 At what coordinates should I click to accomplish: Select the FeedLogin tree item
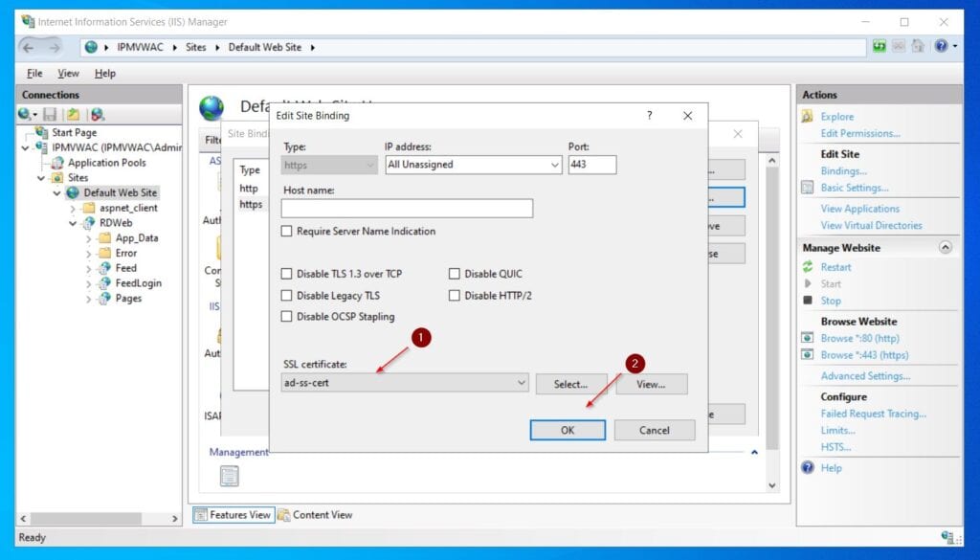point(138,283)
